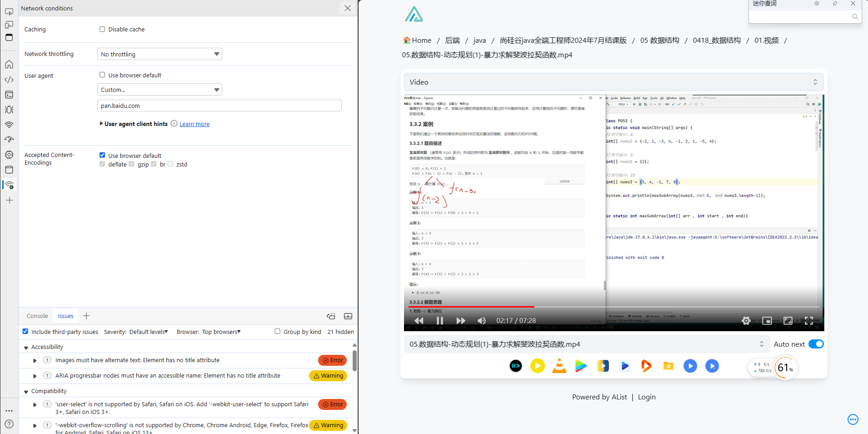Open the Network wifi icon in the DevTools sidebar
Viewport: 868px width, 434px height.
tap(9, 125)
